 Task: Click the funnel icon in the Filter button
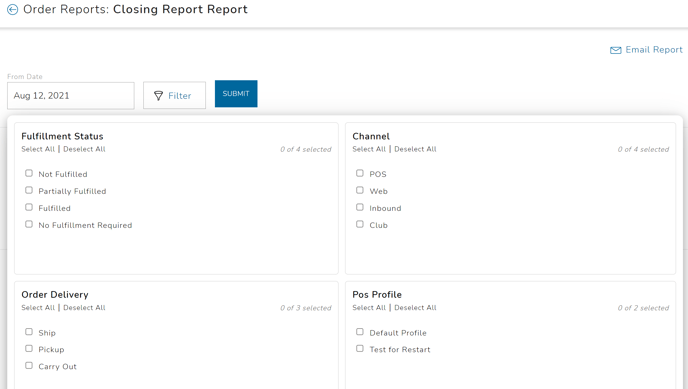coord(158,96)
